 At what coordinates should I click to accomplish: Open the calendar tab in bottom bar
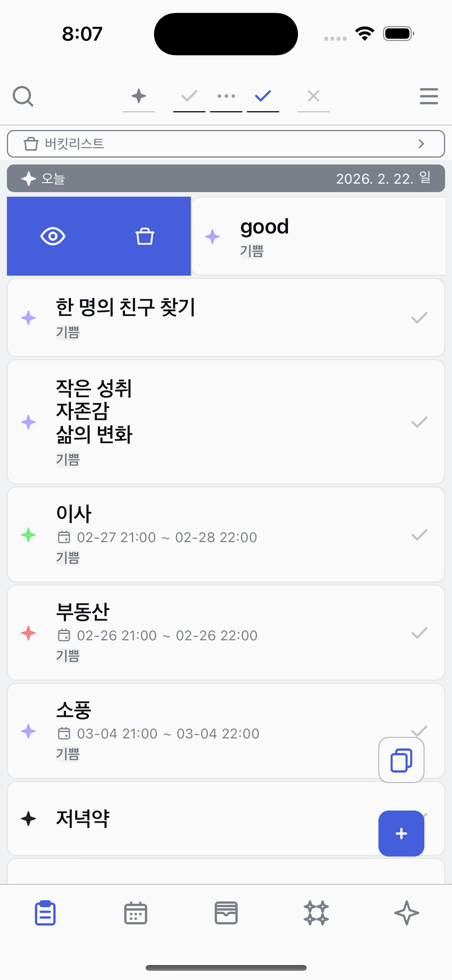pos(136,913)
